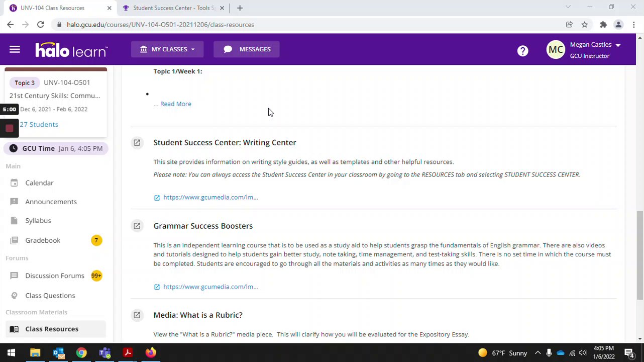Click the Syllabus sidebar icon
The width and height of the screenshot is (644, 362).
pyautogui.click(x=14, y=221)
